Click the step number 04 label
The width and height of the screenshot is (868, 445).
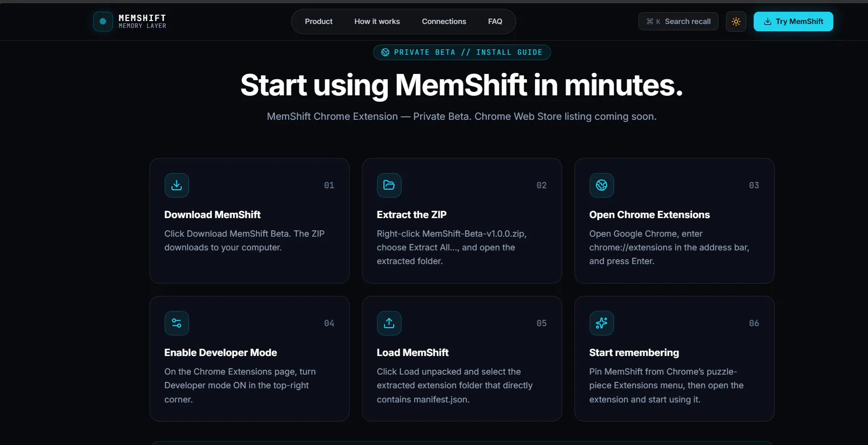click(x=329, y=323)
